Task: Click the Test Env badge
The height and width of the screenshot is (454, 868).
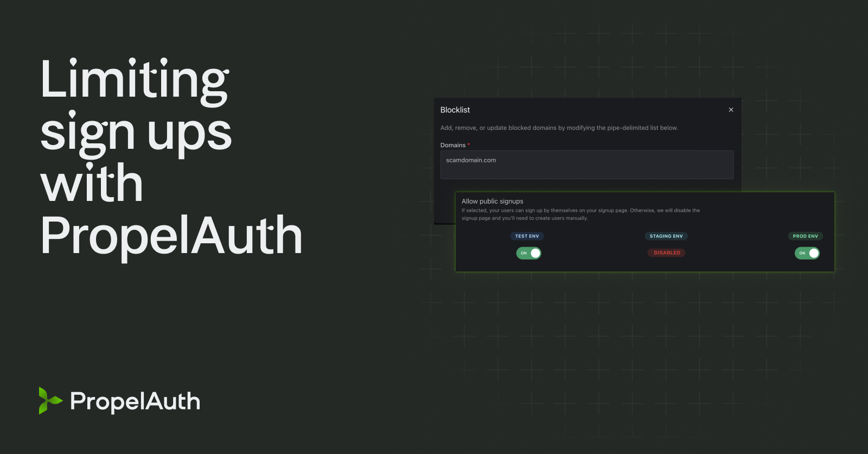Action: coord(527,236)
